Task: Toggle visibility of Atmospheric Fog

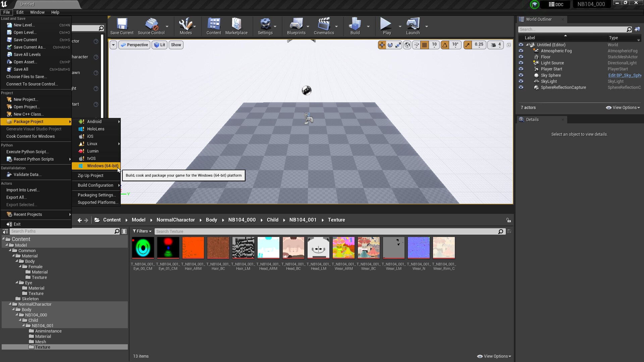Action: pos(521,51)
